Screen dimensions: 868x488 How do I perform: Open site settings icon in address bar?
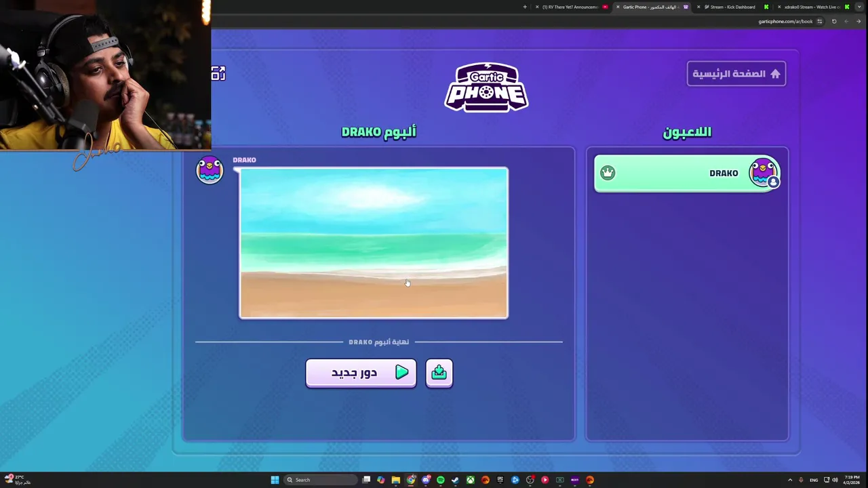[820, 21]
